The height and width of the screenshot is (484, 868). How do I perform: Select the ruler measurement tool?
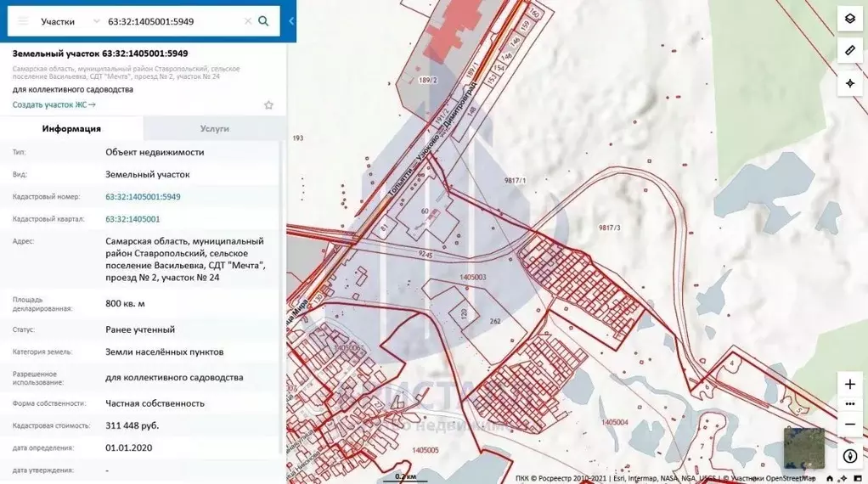click(849, 51)
